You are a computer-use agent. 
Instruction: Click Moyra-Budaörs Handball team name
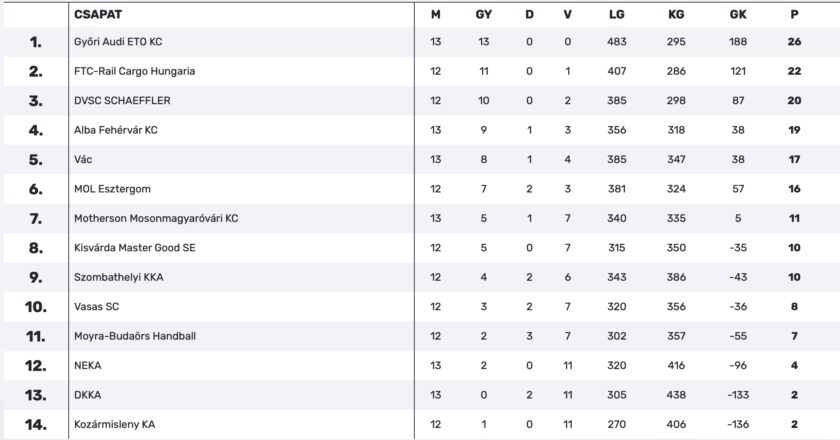pos(134,333)
